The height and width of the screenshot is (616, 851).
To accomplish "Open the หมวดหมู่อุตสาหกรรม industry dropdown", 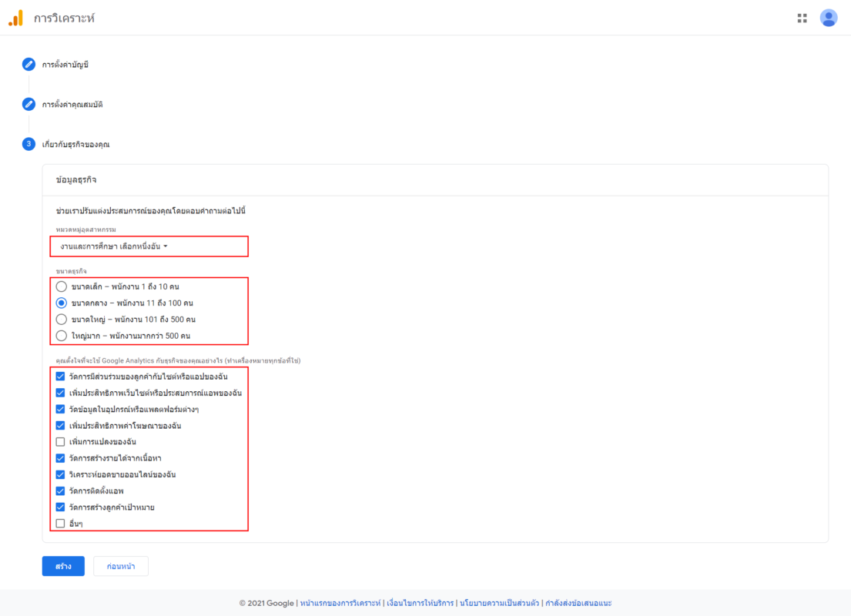I will click(114, 246).
